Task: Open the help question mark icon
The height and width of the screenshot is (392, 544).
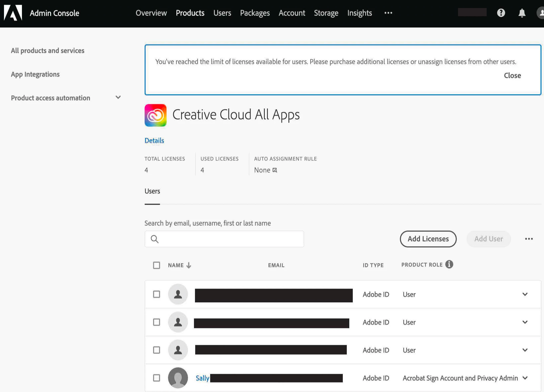Action: pos(501,13)
